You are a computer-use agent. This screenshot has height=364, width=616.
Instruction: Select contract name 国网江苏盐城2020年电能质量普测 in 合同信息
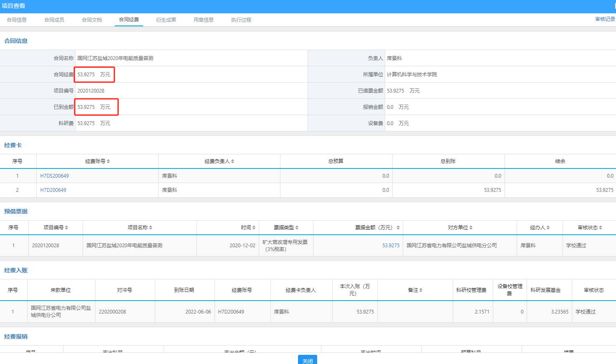coord(115,58)
